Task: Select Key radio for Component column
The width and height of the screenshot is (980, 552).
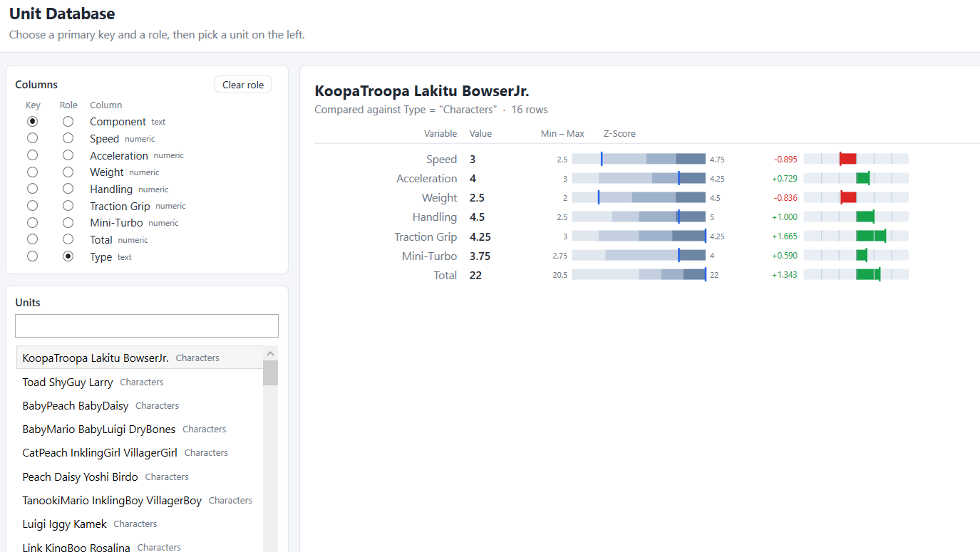Action: point(33,122)
